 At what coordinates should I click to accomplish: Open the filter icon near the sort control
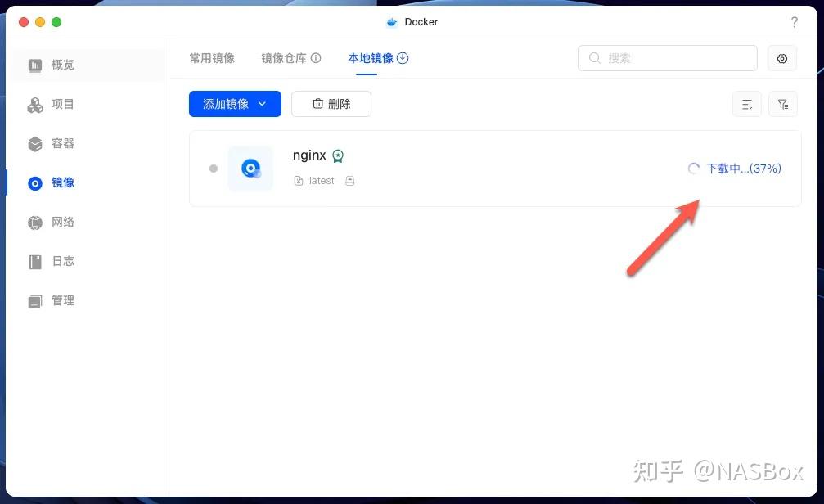click(x=782, y=104)
